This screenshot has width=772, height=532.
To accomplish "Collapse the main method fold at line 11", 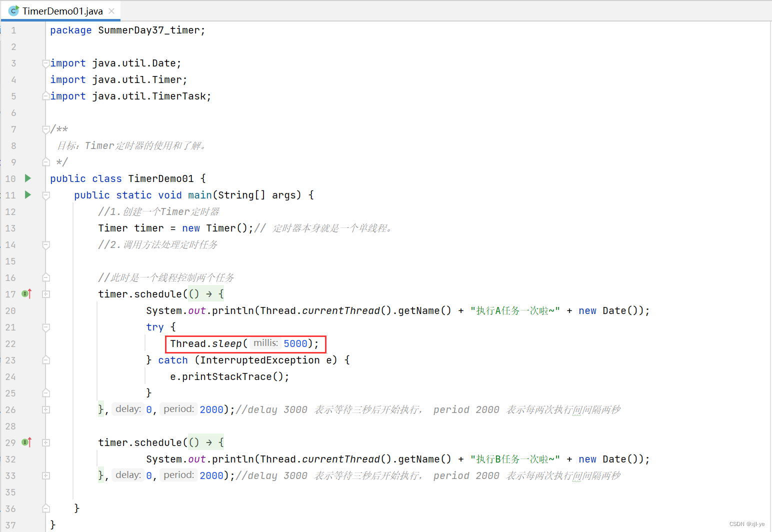I will click(46, 195).
